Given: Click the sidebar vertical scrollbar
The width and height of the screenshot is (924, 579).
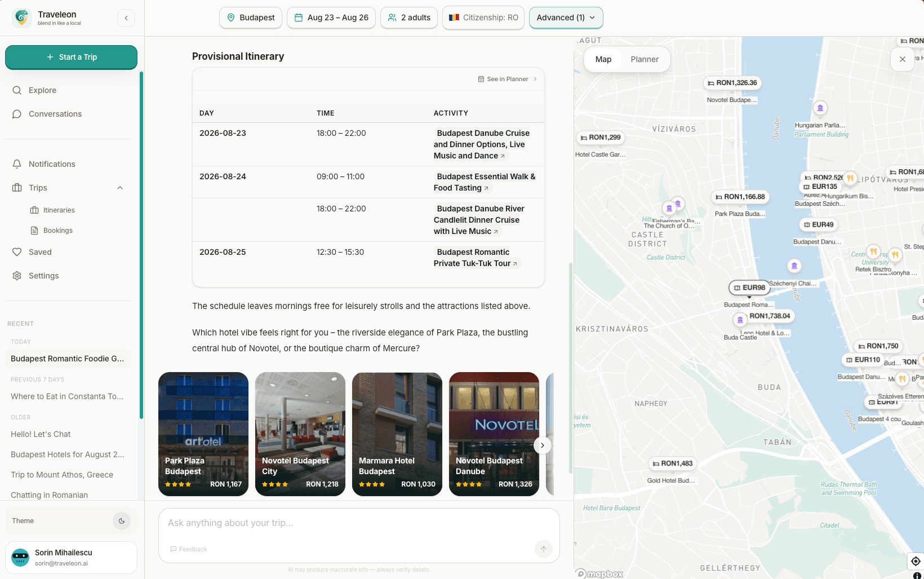Looking at the screenshot, I should tap(141, 245).
